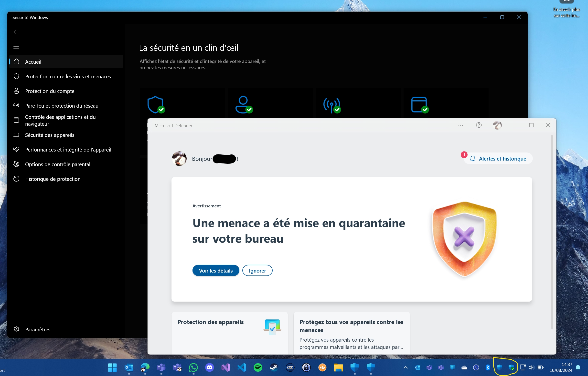Click the firewall network tile icon

(x=331, y=105)
